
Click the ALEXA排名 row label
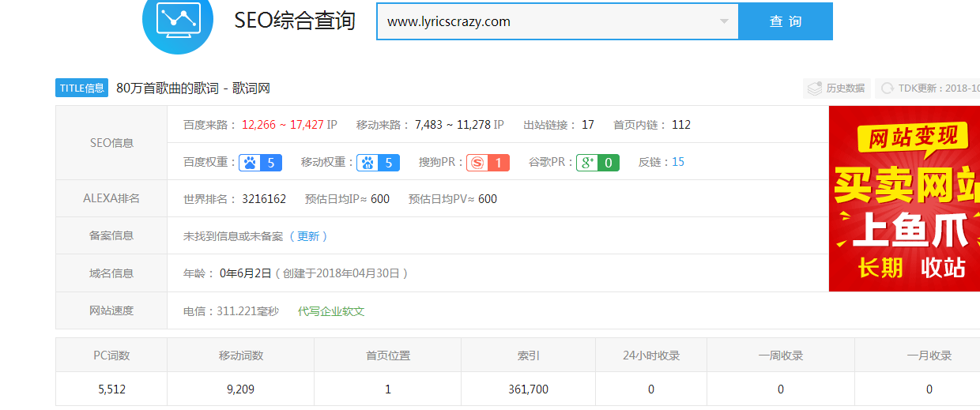111,198
